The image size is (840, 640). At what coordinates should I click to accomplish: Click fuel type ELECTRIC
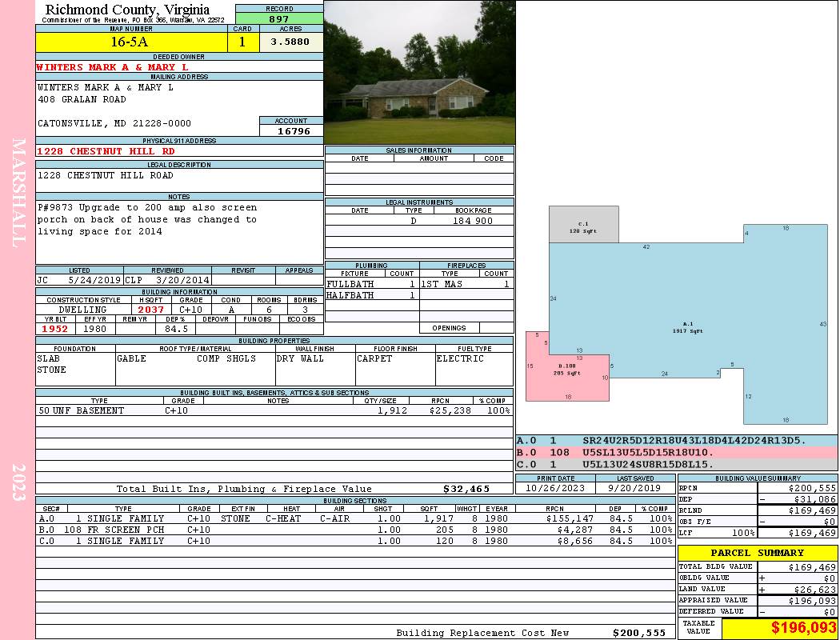click(460, 358)
